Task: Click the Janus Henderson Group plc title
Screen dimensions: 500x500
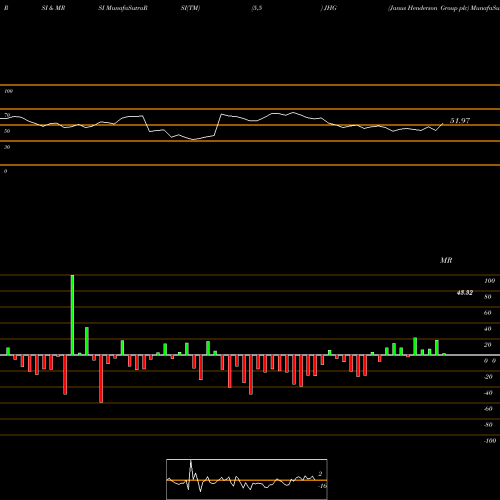Action: point(428,8)
